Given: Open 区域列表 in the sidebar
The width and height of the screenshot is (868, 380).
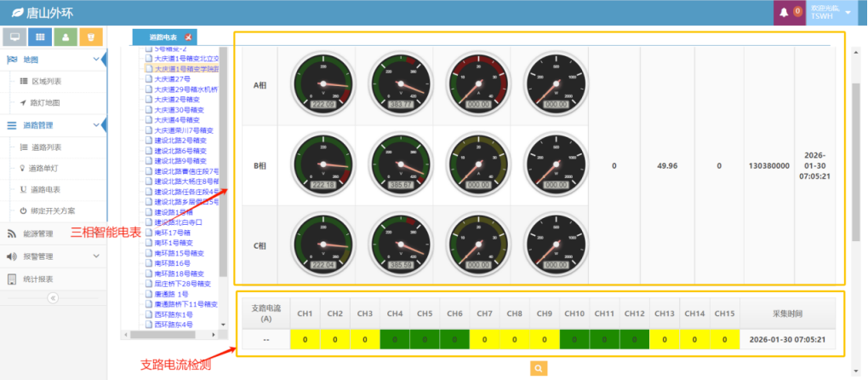Looking at the screenshot, I should (x=46, y=82).
